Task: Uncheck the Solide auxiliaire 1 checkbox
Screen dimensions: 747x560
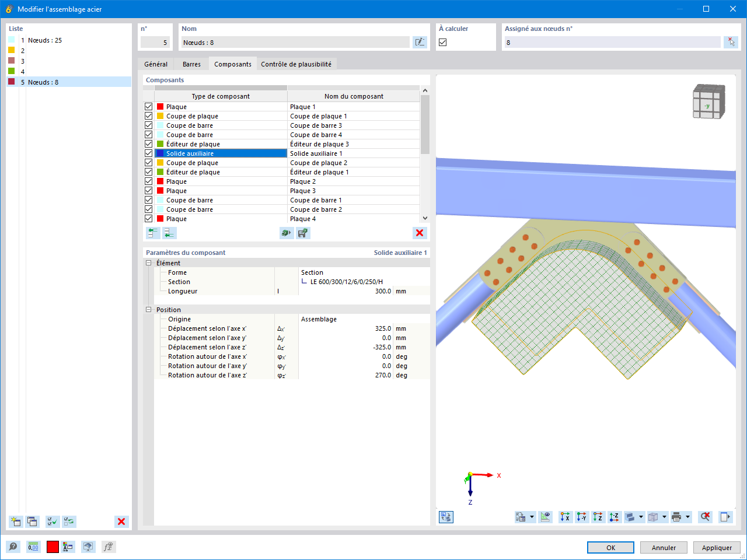Action: click(x=149, y=153)
